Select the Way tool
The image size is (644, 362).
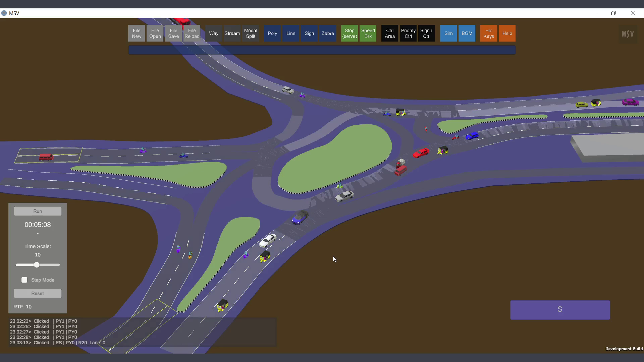click(214, 33)
